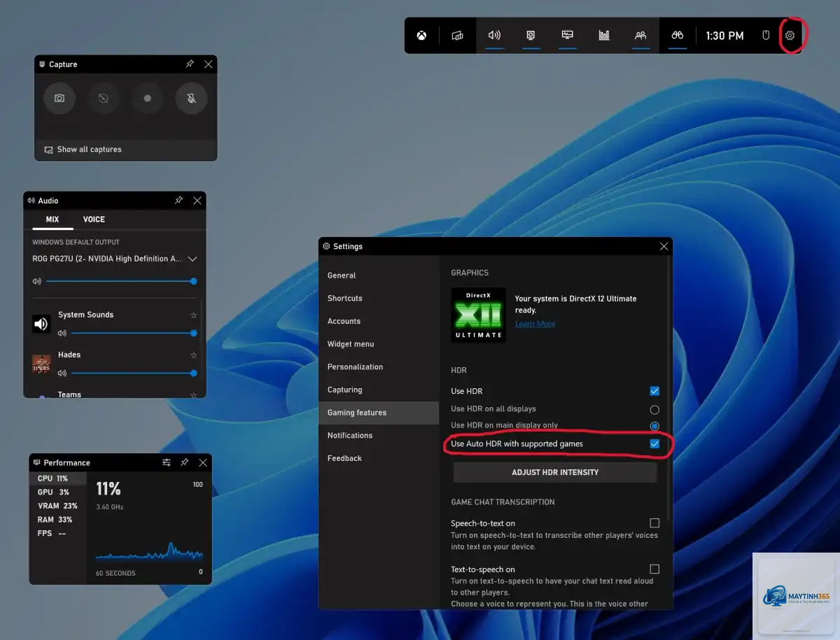Favorite System Sounds with its star
This screenshot has height=640, width=840.
[194, 315]
